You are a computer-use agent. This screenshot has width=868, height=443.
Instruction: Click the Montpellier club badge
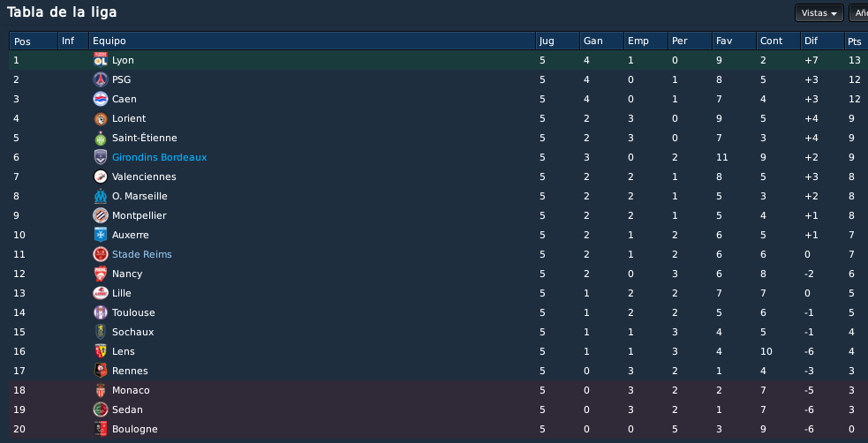100,215
